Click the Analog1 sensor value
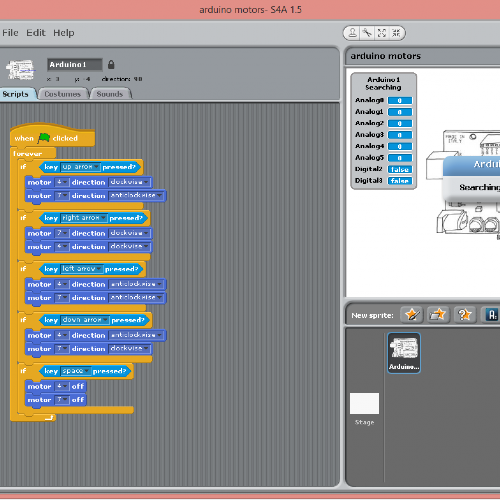This screenshot has height=500, width=500. pyautogui.click(x=400, y=112)
